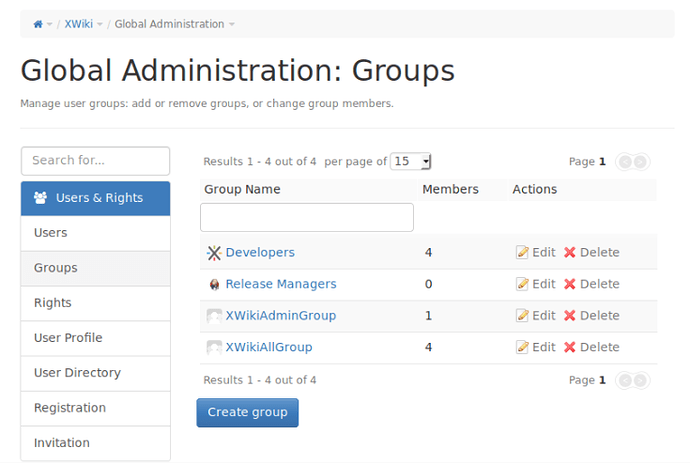
Task: Open the XWiki breadcrumb link
Action: (x=79, y=24)
